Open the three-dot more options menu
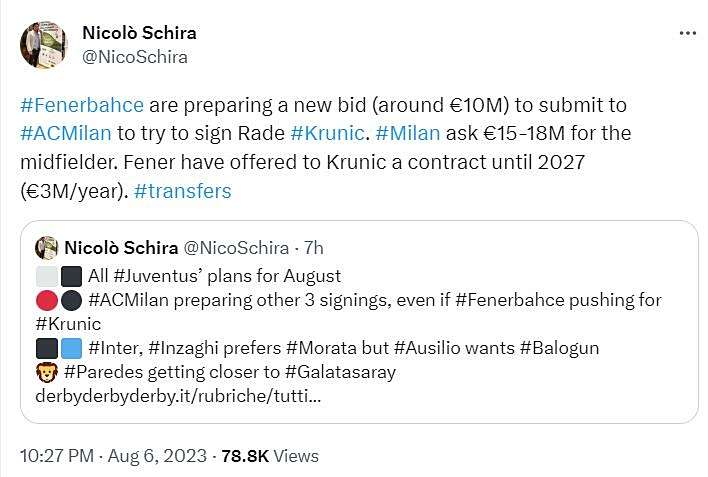The height and width of the screenshot is (477, 708). 687,33
